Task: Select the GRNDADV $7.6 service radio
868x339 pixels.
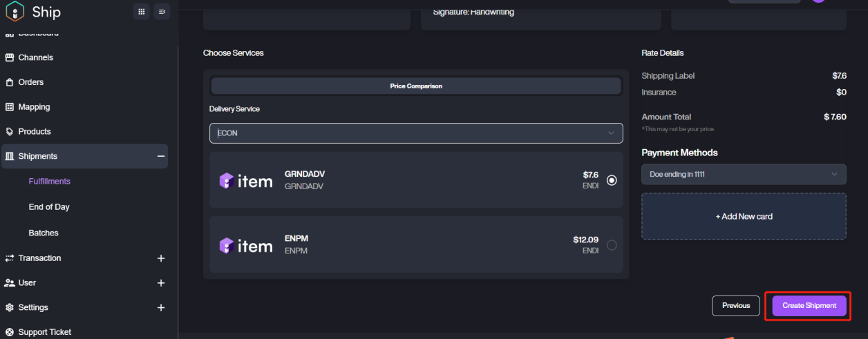Action: pyautogui.click(x=612, y=180)
